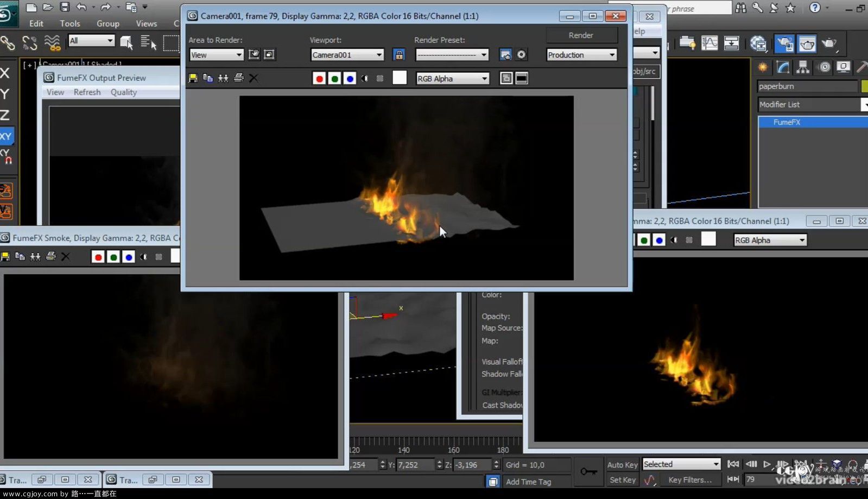Viewport: 868px width, 499px height.
Task: Open Material Editor icon in main toolbar
Action: point(758,43)
